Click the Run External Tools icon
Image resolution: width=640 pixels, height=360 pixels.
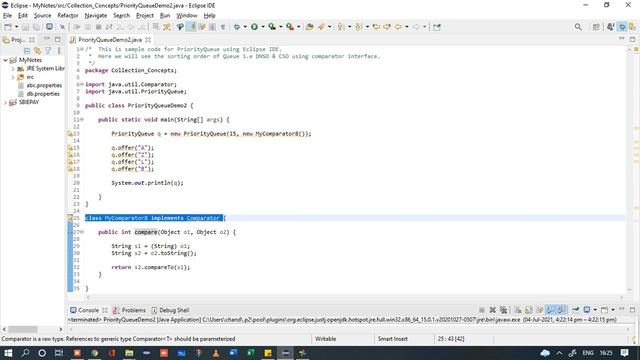click(290, 27)
